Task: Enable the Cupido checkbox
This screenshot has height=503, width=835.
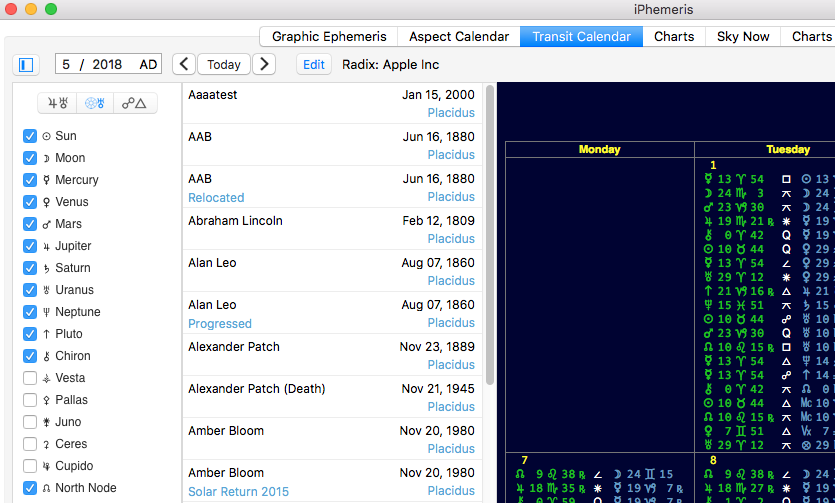Action: pos(30,466)
